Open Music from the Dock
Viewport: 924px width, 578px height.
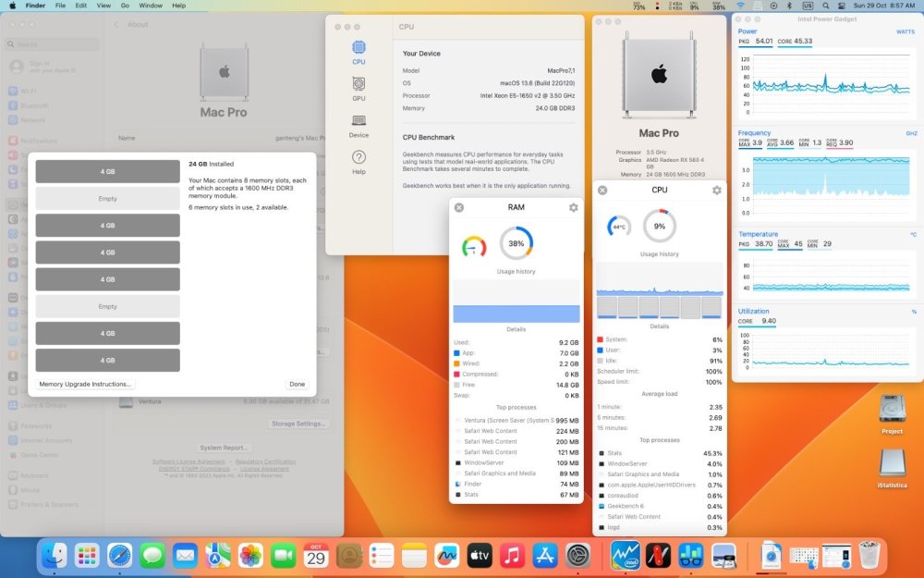pyautogui.click(x=512, y=556)
